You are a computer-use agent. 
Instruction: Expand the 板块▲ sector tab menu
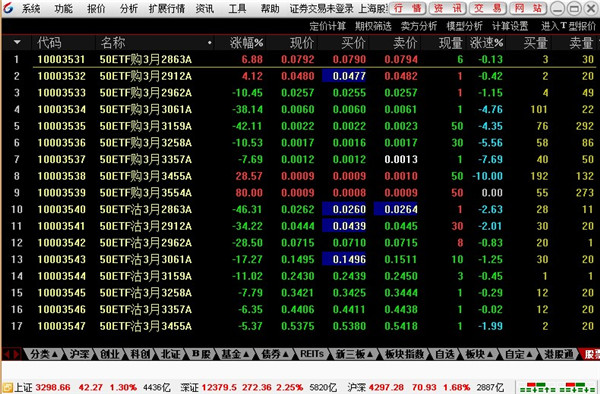(x=479, y=354)
